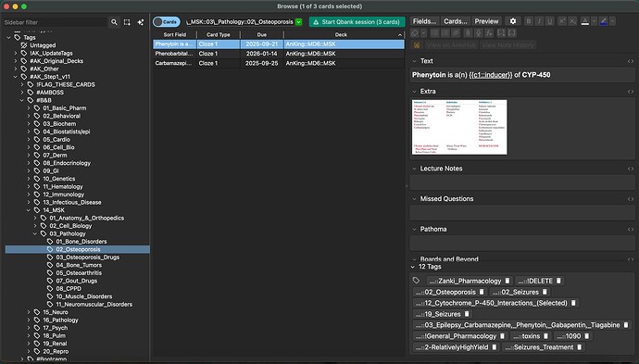The image size is (639, 364).
Task: Insert a new cloze deletion
Action: tap(501, 33)
